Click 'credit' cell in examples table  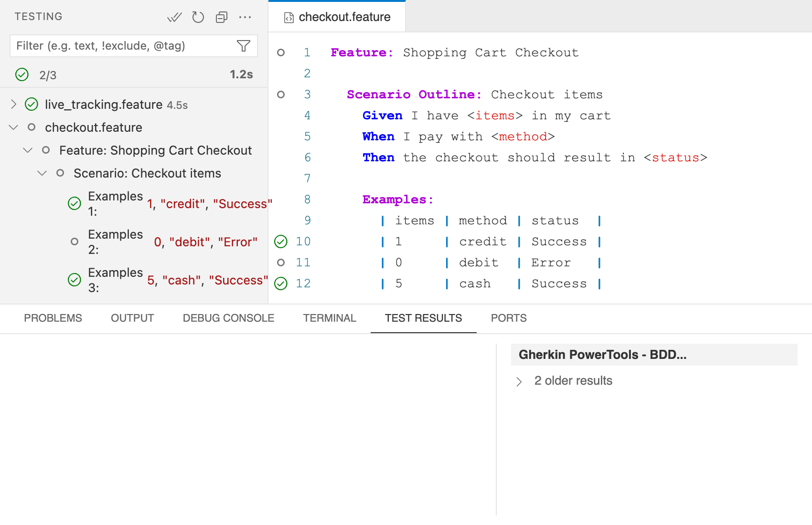point(483,241)
